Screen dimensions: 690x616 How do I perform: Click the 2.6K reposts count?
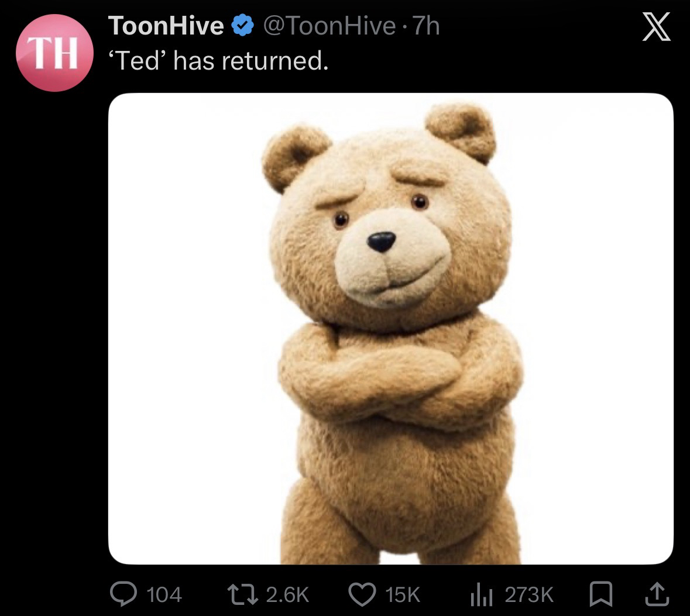tap(287, 594)
